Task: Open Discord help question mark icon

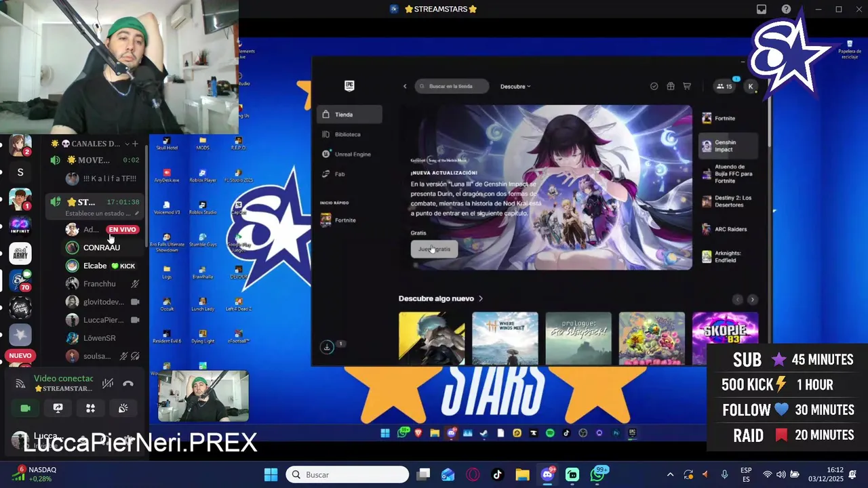Action: point(786,9)
